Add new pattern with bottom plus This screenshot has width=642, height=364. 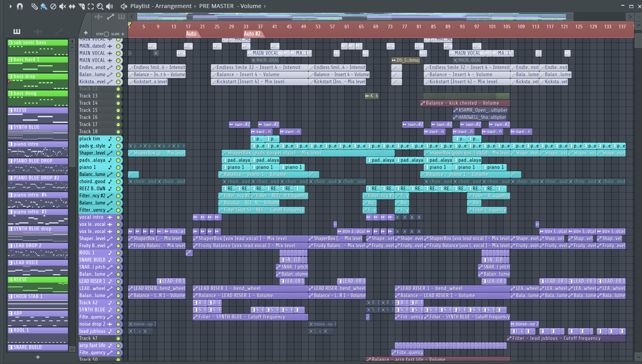[38, 357]
